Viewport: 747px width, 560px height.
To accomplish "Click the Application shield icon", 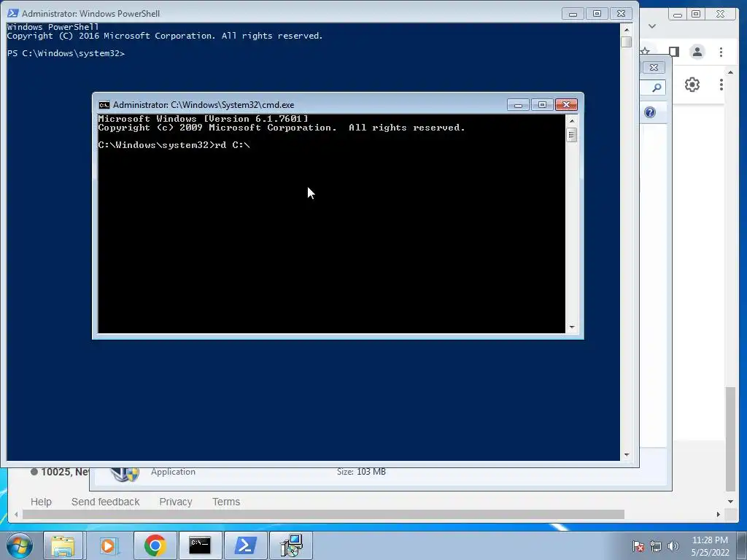I will [x=124, y=474].
